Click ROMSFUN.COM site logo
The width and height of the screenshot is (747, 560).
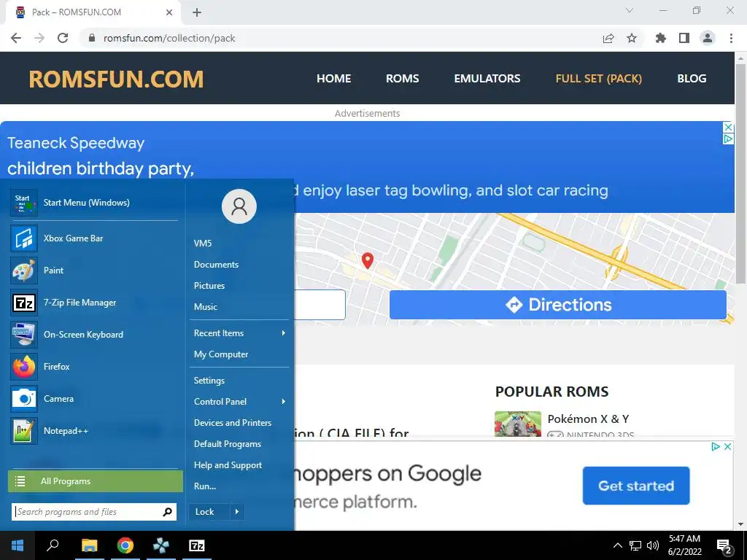point(116,79)
